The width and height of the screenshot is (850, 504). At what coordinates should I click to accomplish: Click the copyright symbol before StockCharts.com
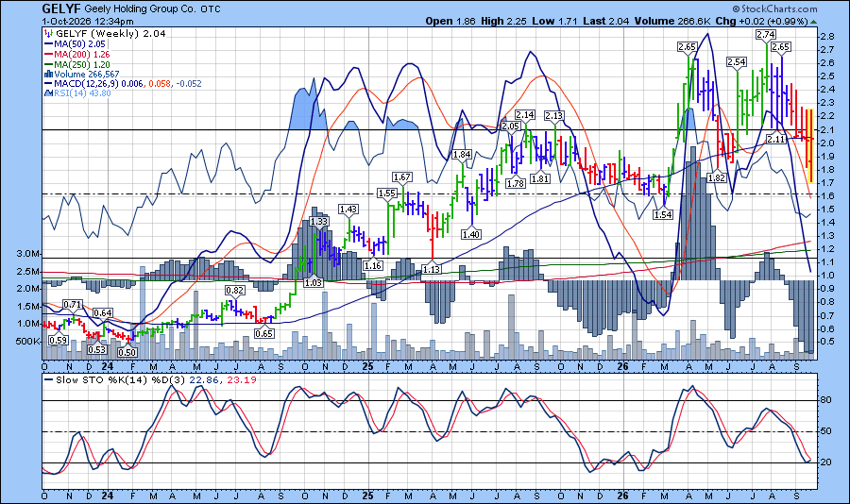click(x=736, y=8)
